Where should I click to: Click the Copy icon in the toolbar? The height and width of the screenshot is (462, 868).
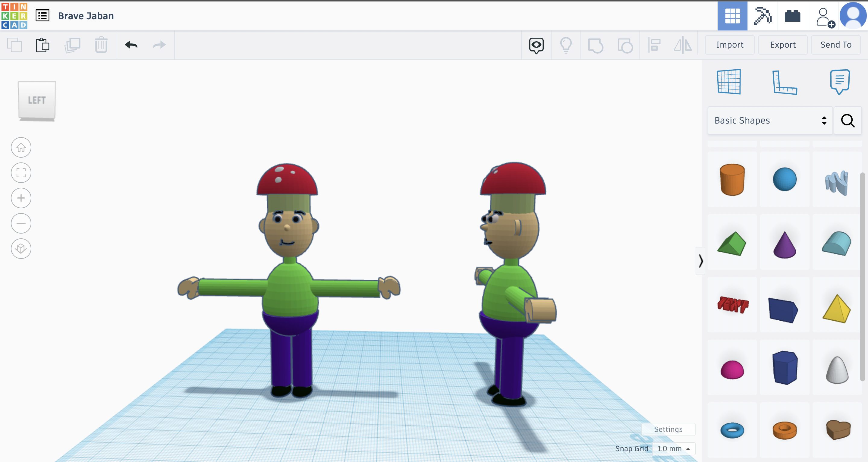[14, 45]
